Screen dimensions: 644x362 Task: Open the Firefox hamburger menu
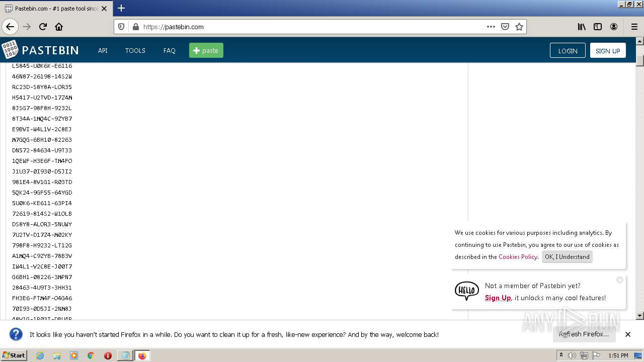[x=634, y=27]
